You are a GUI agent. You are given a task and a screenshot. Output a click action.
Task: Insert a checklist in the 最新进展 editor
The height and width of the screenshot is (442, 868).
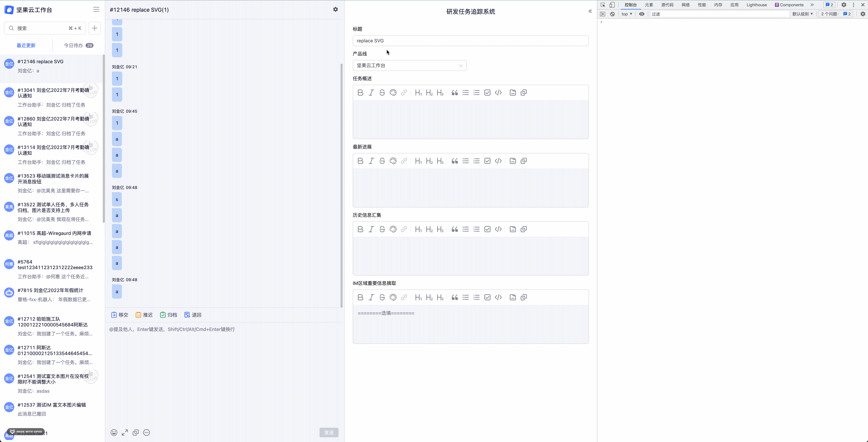(487, 161)
